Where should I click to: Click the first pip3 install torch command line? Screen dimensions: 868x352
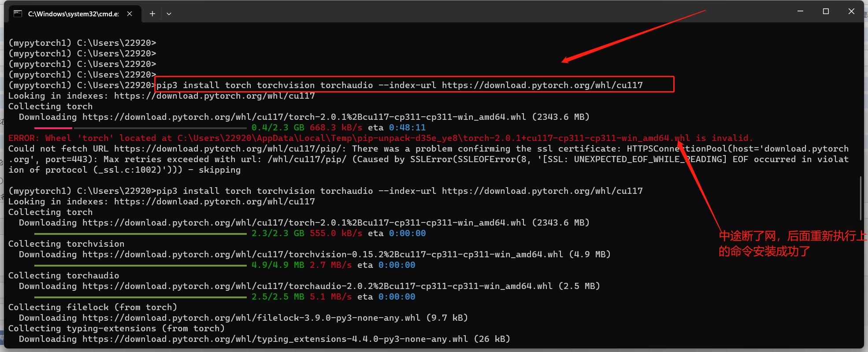click(x=400, y=85)
